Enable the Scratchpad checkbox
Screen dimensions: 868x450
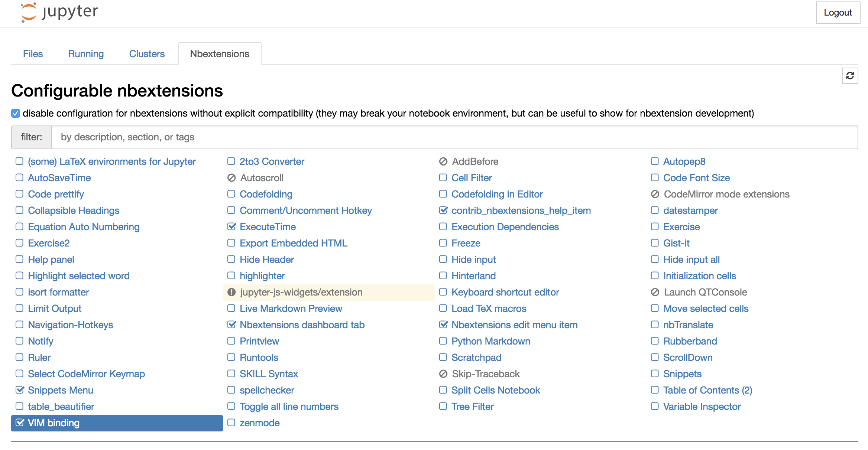tap(443, 357)
